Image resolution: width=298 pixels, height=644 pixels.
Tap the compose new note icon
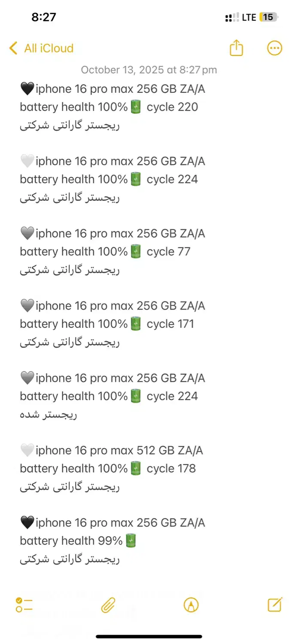[x=274, y=605]
